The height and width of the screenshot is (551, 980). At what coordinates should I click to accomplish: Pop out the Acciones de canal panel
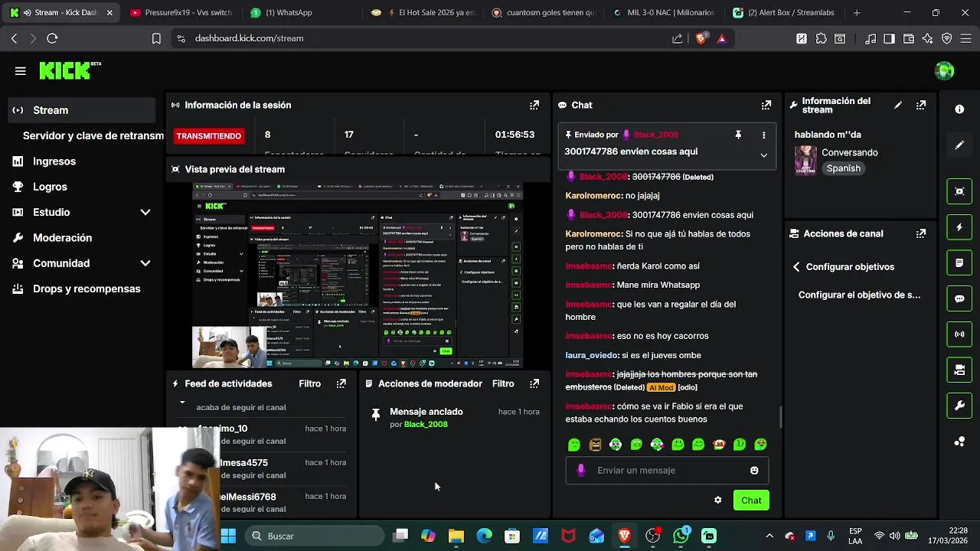(x=921, y=233)
